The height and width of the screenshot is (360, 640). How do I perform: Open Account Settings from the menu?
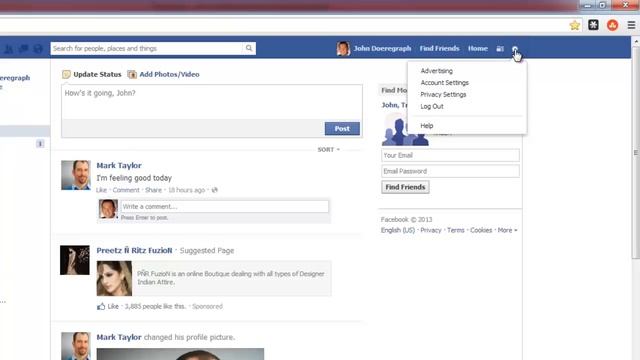pyautogui.click(x=444, y=82)
